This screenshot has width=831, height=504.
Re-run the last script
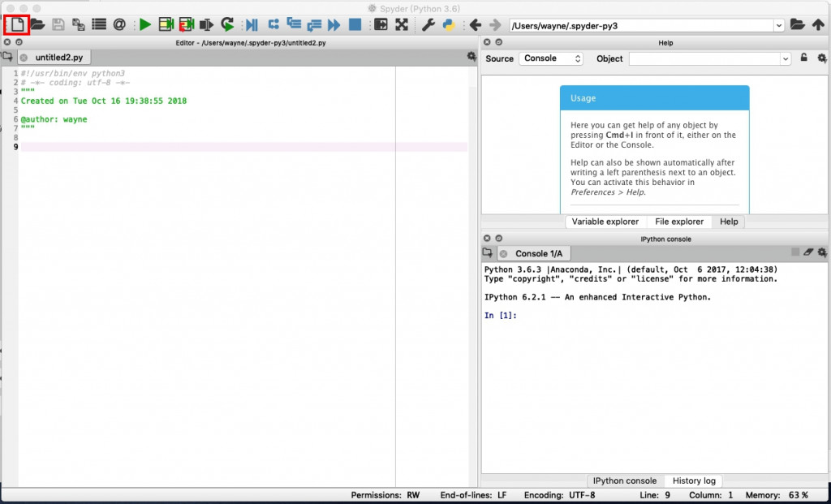[x=227, y=24]
